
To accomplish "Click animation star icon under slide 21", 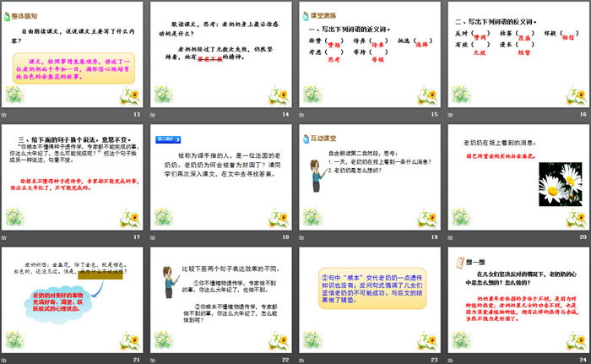I will (x=4, y=361).
